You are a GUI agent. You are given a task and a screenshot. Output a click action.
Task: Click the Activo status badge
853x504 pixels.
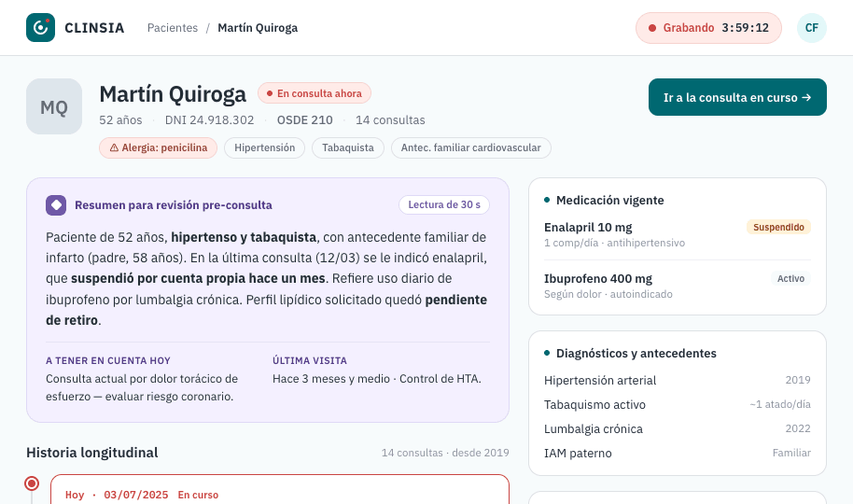coord(790,278)
